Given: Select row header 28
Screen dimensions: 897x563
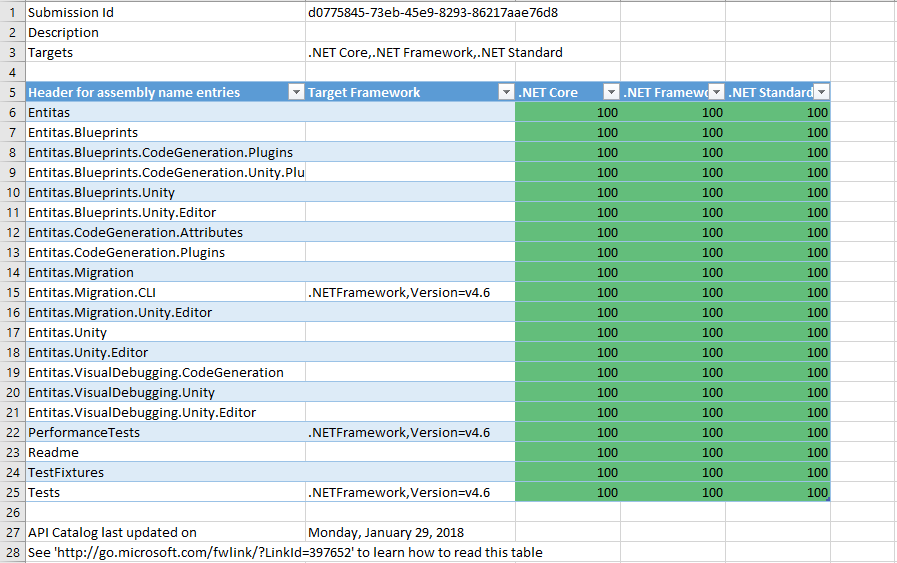Looking at the screenshot, I should click(x=13, y=553).
